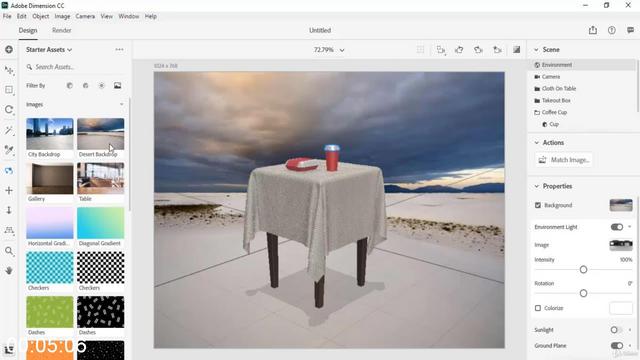Turn on the Sunlight switch
The image size is (640, 360).
pyautogui.click(x=616, y=330)
